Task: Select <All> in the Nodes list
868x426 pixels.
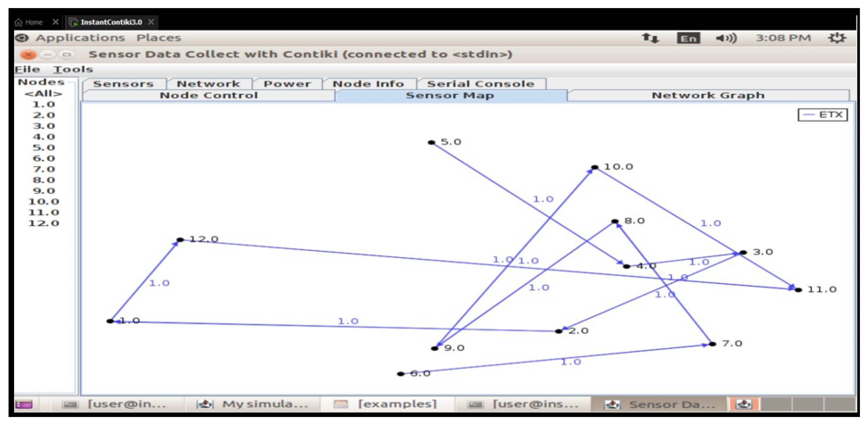Action: tap(43, 94)
